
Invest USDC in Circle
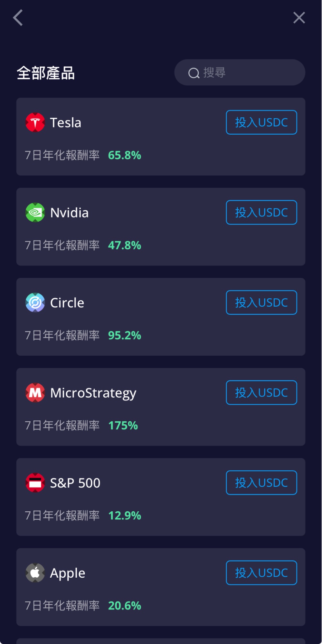coord(261,303)
